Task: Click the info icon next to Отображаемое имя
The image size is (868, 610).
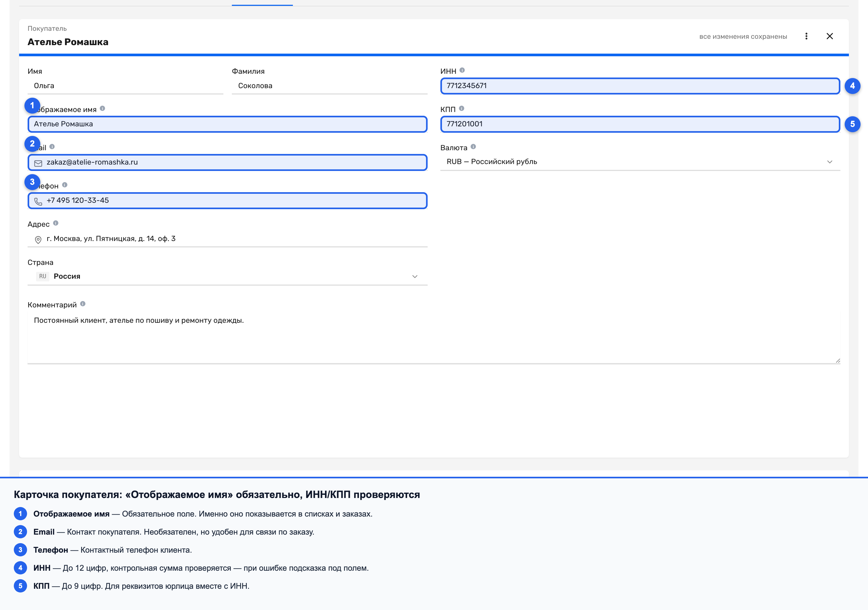Action: point(102,109)
